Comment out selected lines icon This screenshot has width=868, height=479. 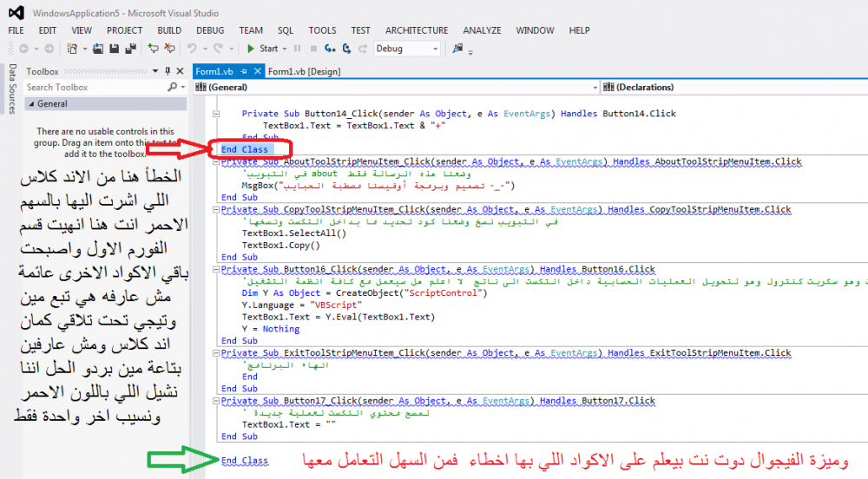(154, 49)
